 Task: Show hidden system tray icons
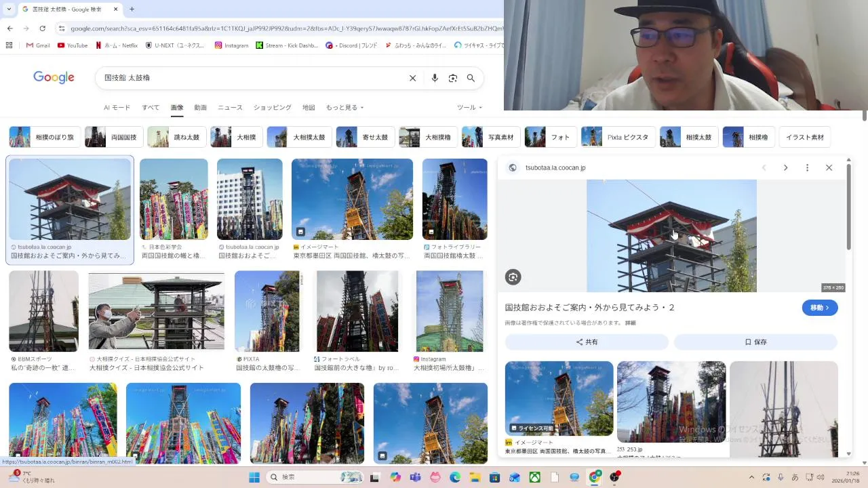[x=751, y=477]
